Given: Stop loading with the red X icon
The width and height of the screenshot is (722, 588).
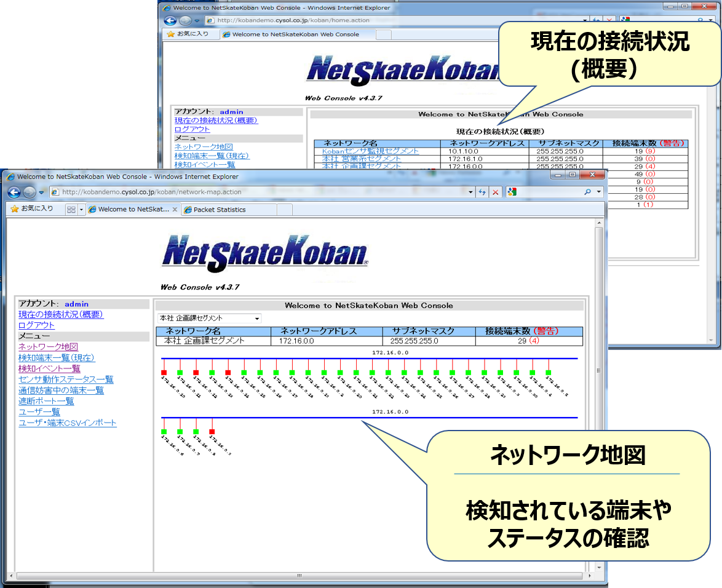Looking at the screenshot, I should coord(496,192).
